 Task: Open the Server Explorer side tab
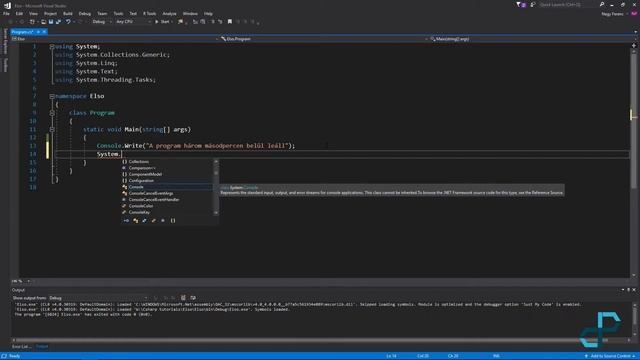click(x=5, y=41)
